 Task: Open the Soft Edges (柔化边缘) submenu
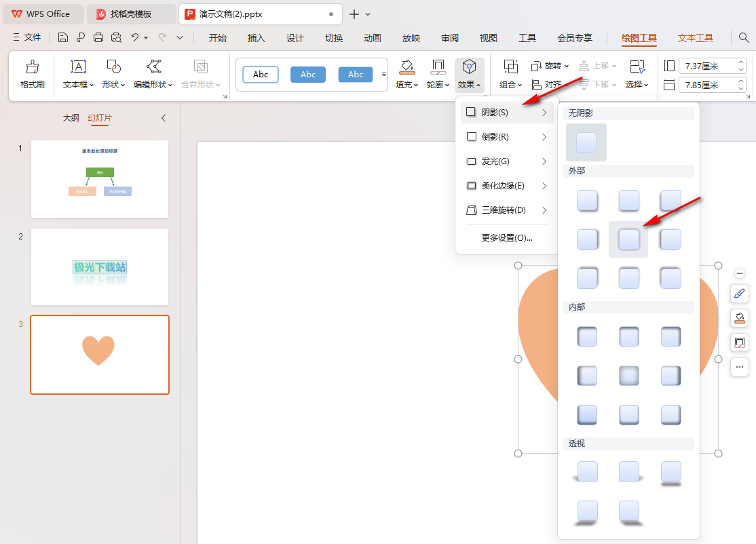[x=507, y=185]
